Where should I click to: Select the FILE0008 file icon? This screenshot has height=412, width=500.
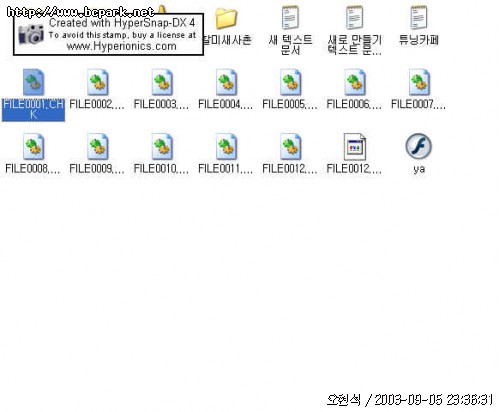[33, 147]
